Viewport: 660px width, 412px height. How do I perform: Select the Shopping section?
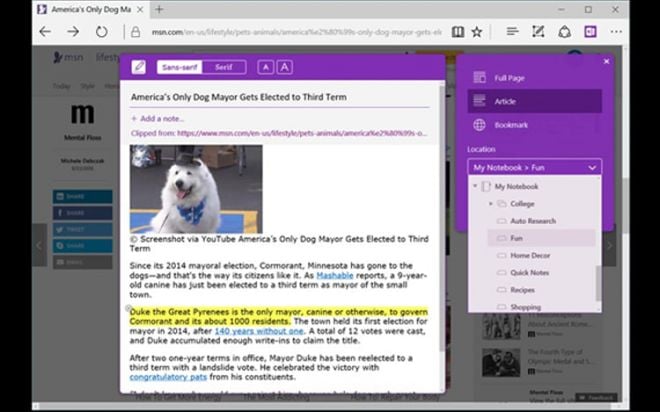[x=525, y=307]
